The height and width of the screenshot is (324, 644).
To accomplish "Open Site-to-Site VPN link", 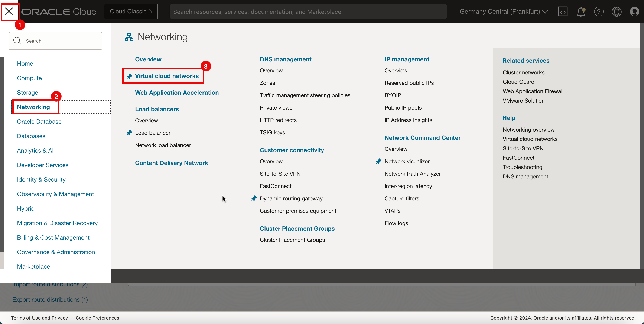I will 280,174.
